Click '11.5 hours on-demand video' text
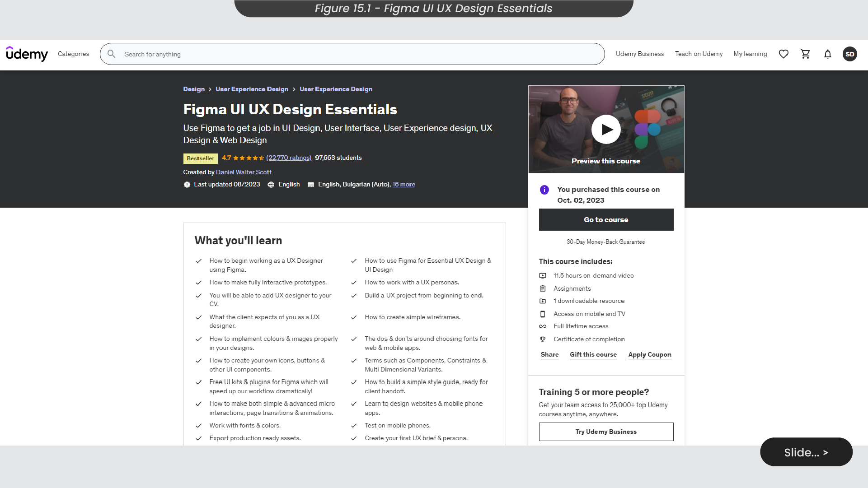 pyautogui.click(x=593, y=275)
